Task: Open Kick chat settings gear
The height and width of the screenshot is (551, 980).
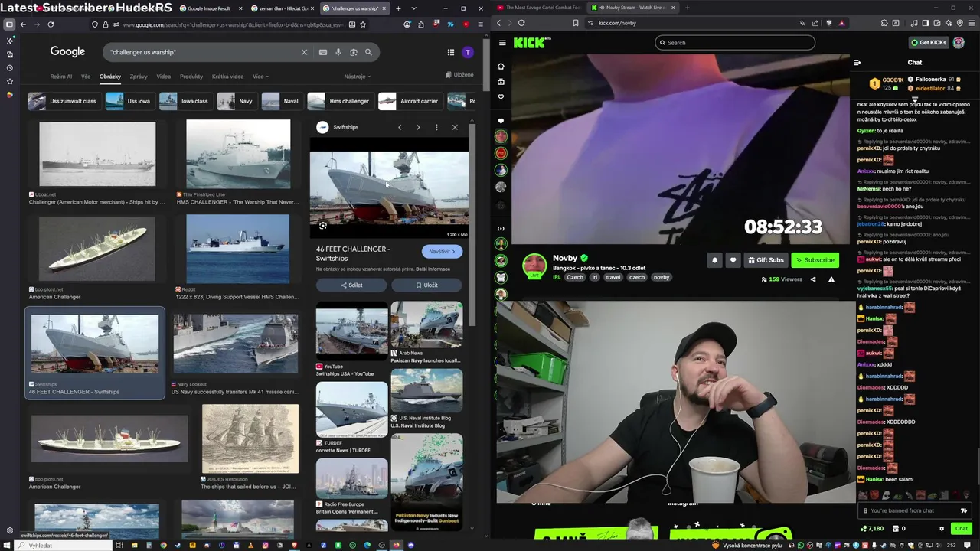Action: click(942, 529)
